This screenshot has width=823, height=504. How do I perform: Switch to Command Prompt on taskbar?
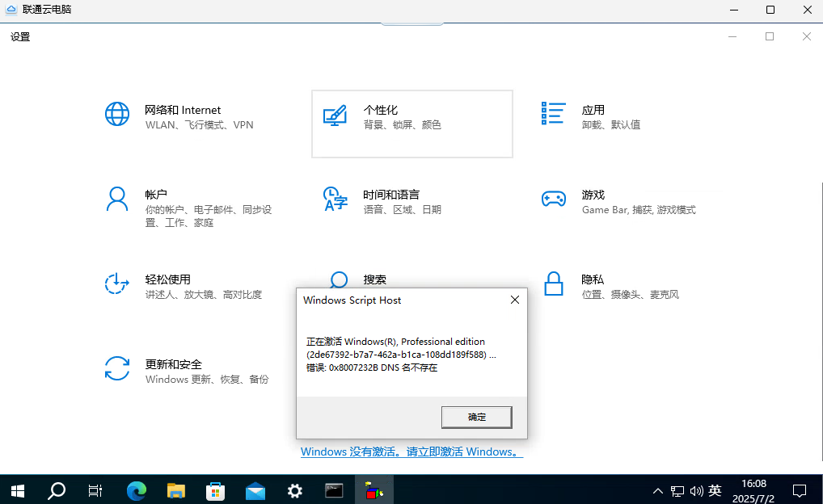pos(335,491)
